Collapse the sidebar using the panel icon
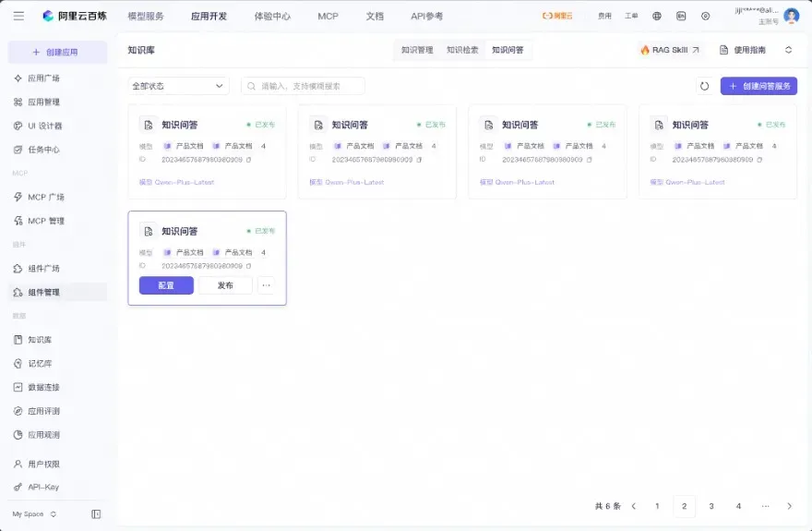Viewport: 812px width, 531px height. [x=96, y=513]
